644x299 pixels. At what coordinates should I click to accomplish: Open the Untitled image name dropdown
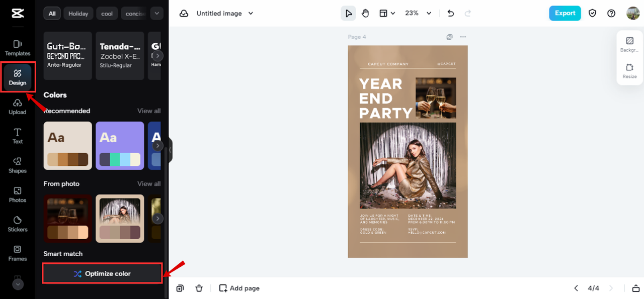[x=225, y=14]
